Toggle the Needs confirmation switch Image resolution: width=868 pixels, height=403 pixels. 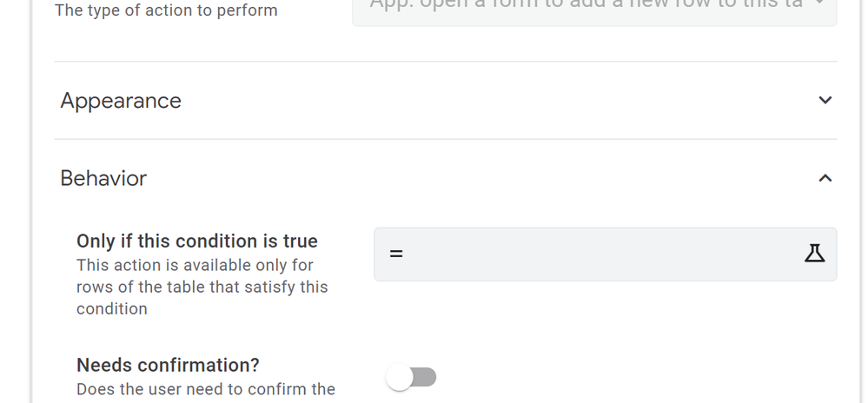[x=411, y=378]
